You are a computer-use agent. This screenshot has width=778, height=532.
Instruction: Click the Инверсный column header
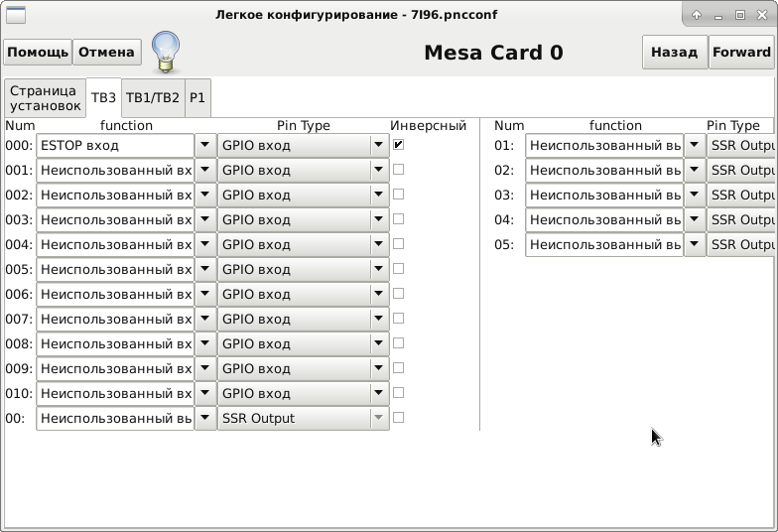[429, 125]
